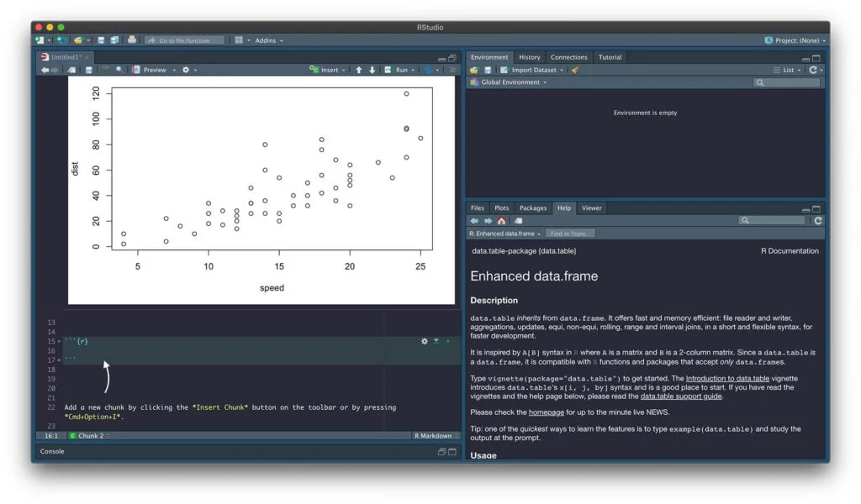Open the Viewer tab
Viewport: 861px width, 504px height.
[591, 207]
